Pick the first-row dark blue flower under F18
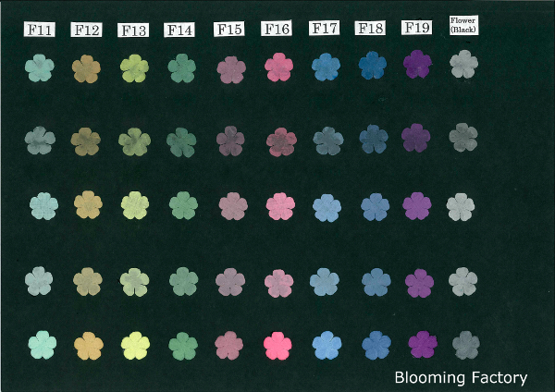This screenshot has width=555, height=392. point(373,65)
